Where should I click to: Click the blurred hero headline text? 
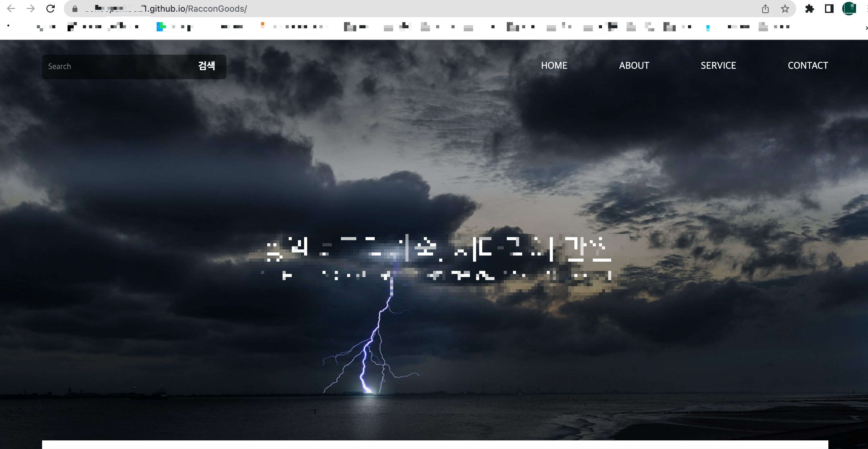coord(438,250)
